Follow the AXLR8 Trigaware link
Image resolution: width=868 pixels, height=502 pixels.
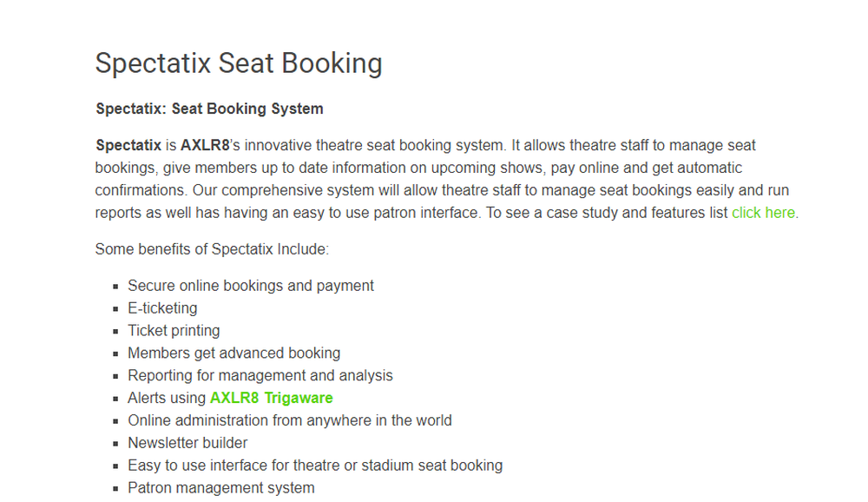pyautogui.click(x=271, y=398)
